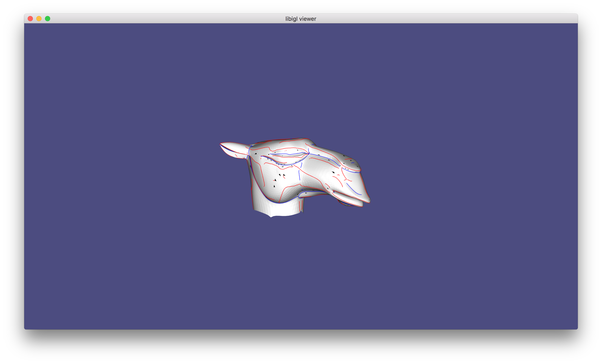Minimize the window with yellow button

39,19
